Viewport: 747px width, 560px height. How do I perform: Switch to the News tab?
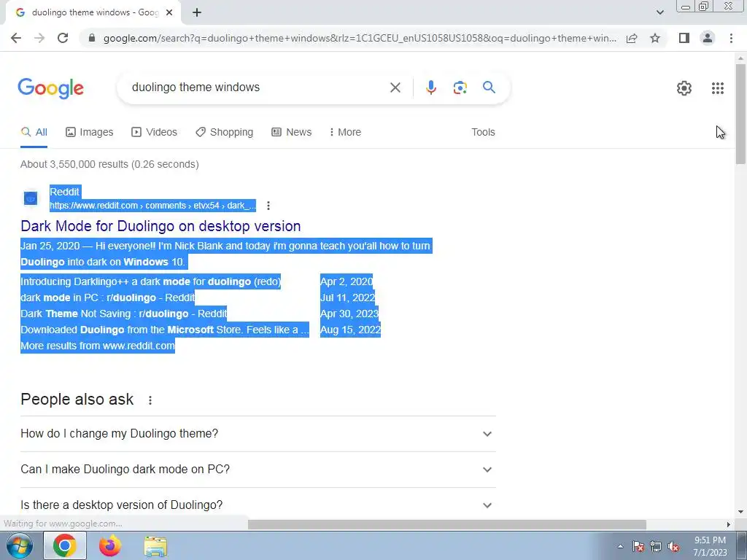tap(292, 132)
